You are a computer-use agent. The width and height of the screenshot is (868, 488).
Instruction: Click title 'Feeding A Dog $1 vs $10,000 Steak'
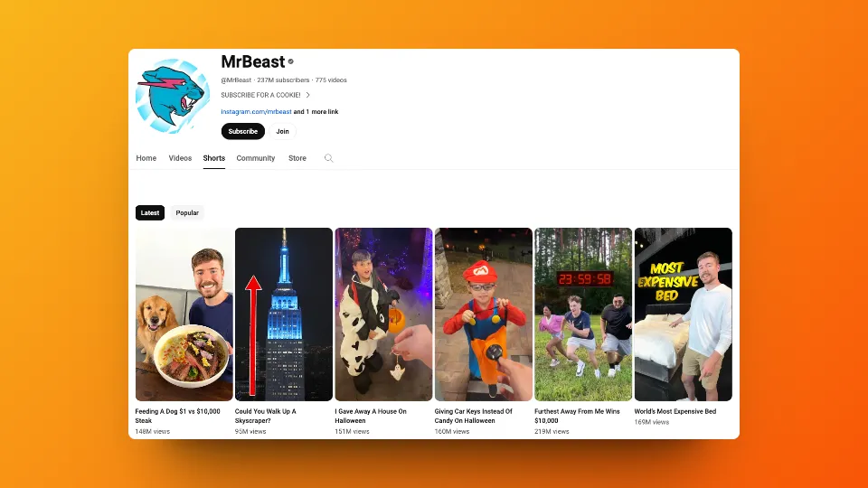(178, 416)
